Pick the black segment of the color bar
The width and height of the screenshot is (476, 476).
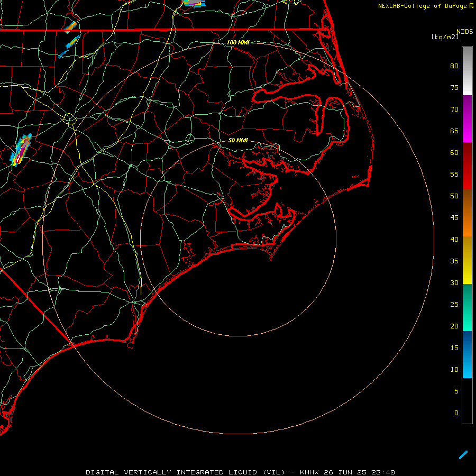(467, 401)
